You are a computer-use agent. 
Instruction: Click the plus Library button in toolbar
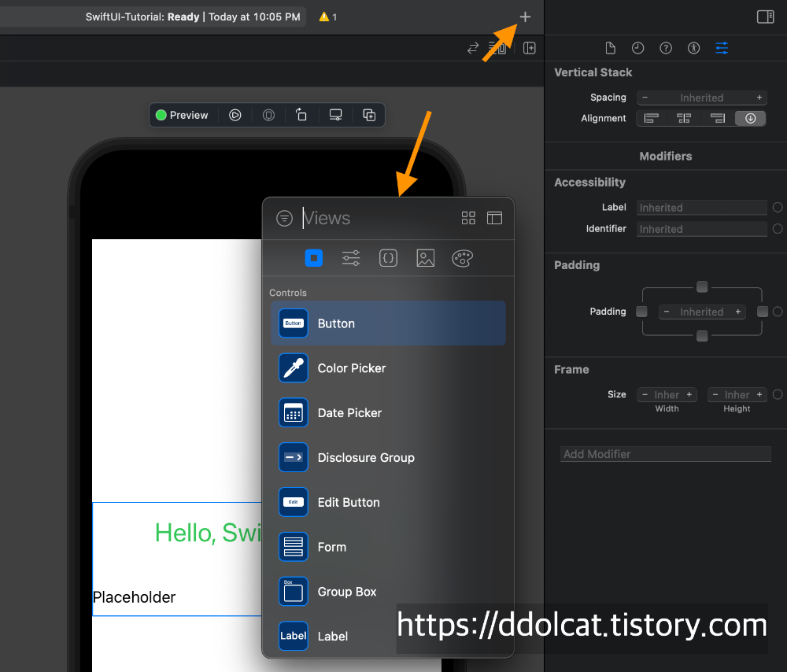[x=525, y=17]
